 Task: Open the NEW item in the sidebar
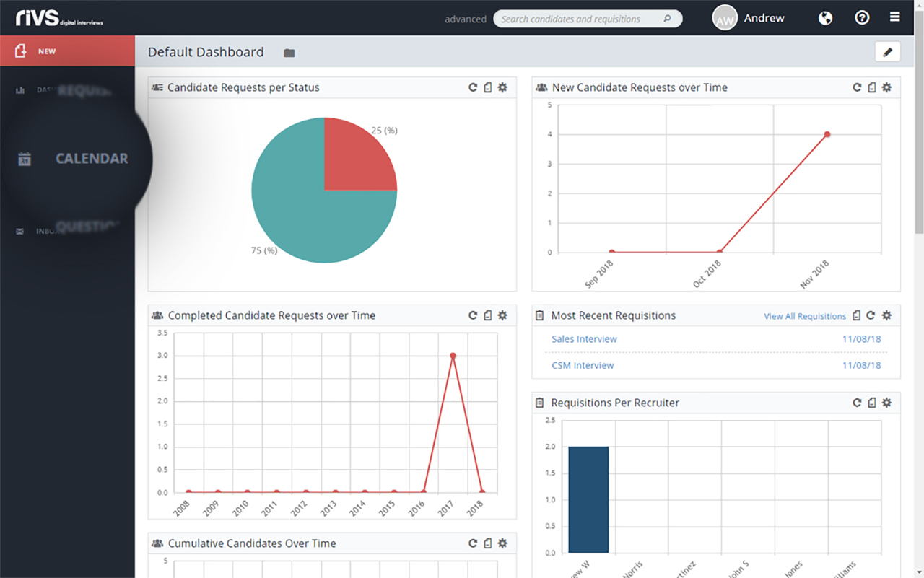(x=67, y=51)
